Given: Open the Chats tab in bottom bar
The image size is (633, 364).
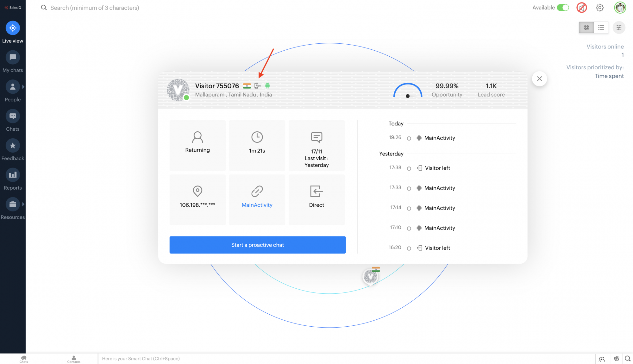Looking at the screenshot, I should 24,359.
